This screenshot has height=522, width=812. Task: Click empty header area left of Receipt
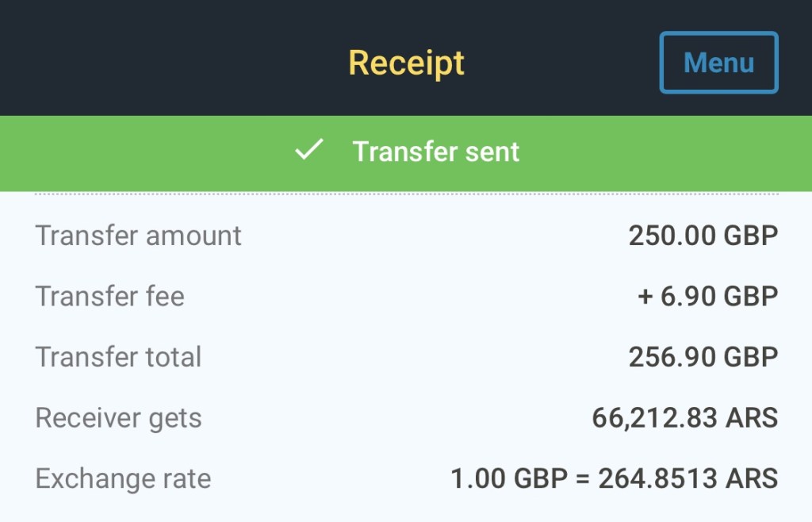pyautogui.click(x=159, y=63)
